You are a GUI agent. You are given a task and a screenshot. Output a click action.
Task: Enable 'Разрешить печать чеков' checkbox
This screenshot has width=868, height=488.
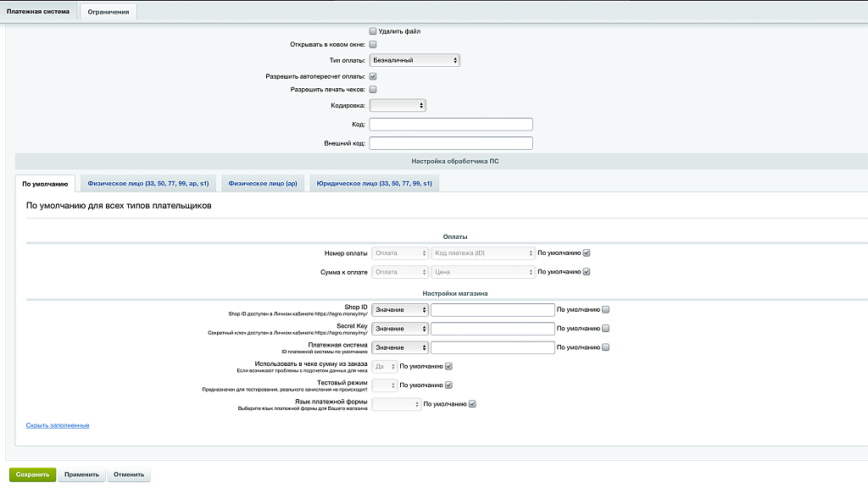click(x=373, y=89)
